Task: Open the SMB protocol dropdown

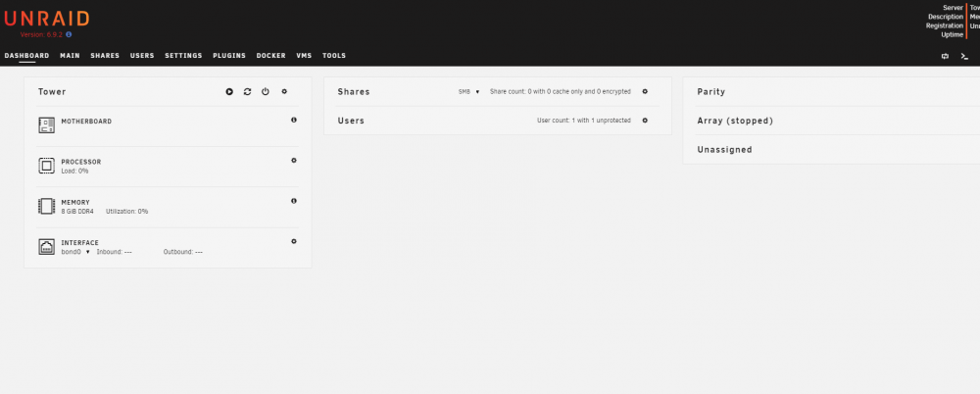Action: [468, 92]
